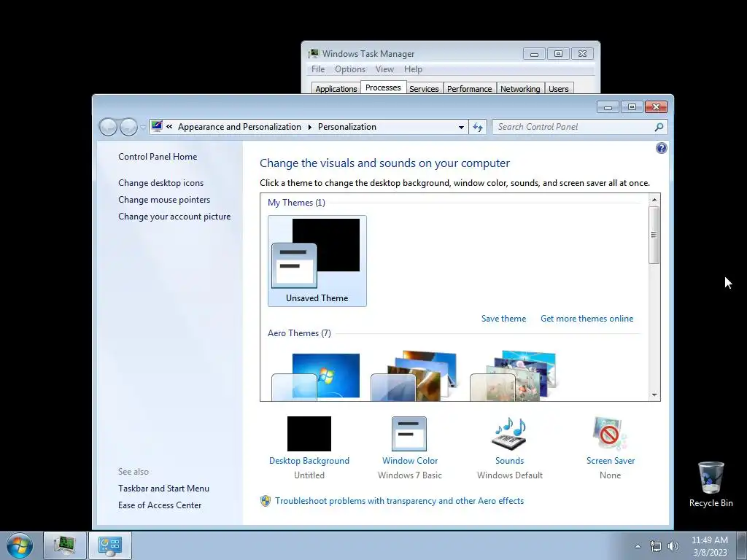Open Help menu in Task Manager
This screenshot has height=560, width=747.
point(413,69)
